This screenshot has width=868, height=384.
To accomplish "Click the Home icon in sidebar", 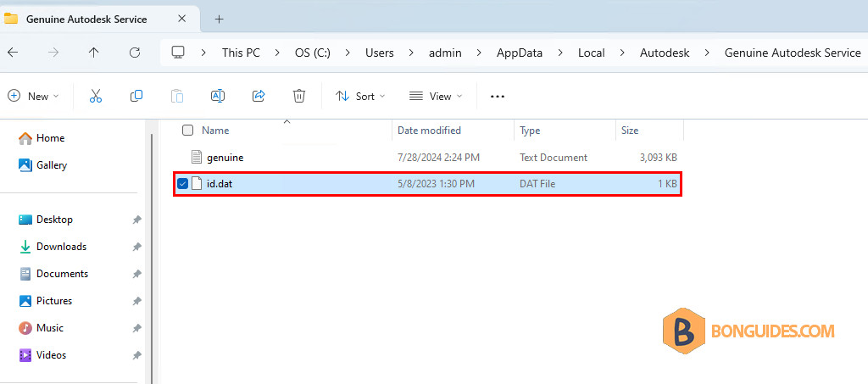I will coord(25,138).
